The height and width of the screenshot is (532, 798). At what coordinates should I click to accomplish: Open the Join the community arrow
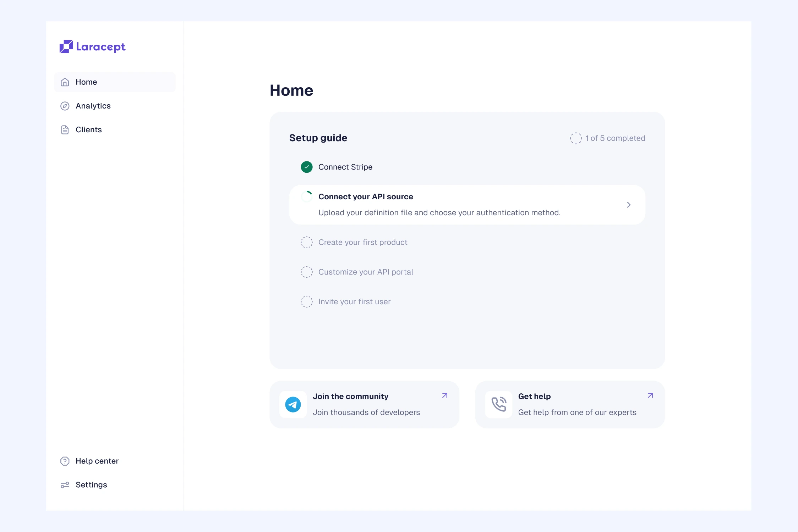(x=445, y=395)
